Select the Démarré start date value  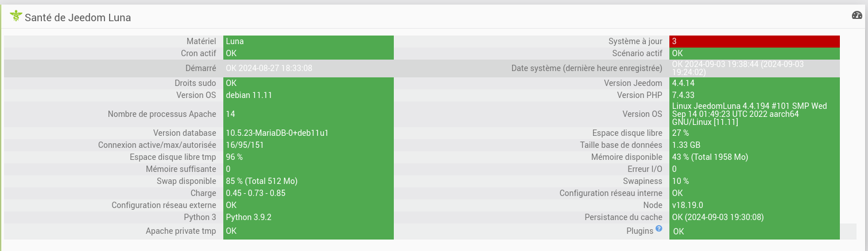coord(308,68)
